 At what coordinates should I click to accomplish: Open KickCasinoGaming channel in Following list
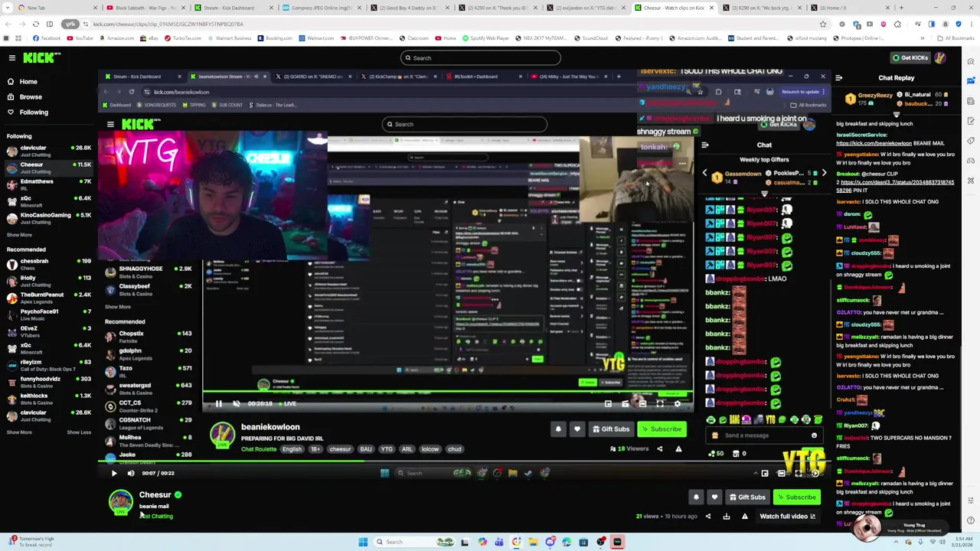[49, 218]
